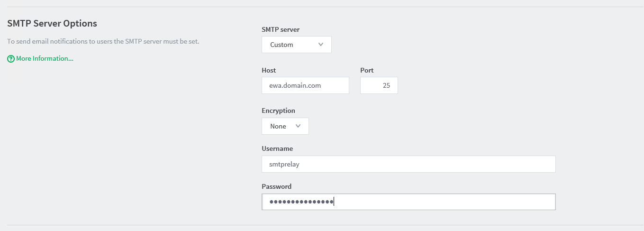Screen dimensions: 644x231
Task: Click the Port field label
Action: click(367, 70)
